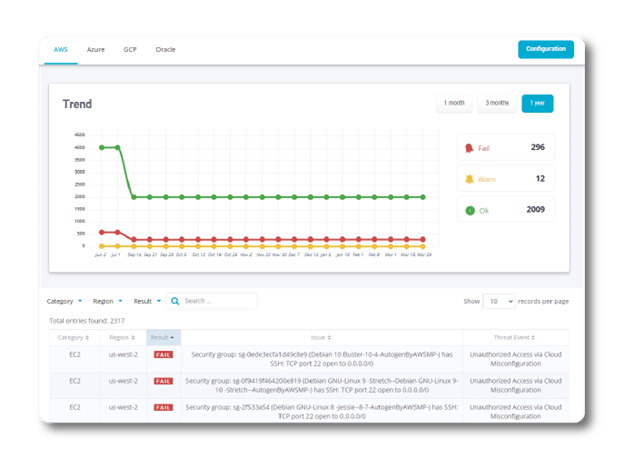The image size is (624, 459).
Task: Set trend range to 1 month
Action: click(x=454, y=103)
